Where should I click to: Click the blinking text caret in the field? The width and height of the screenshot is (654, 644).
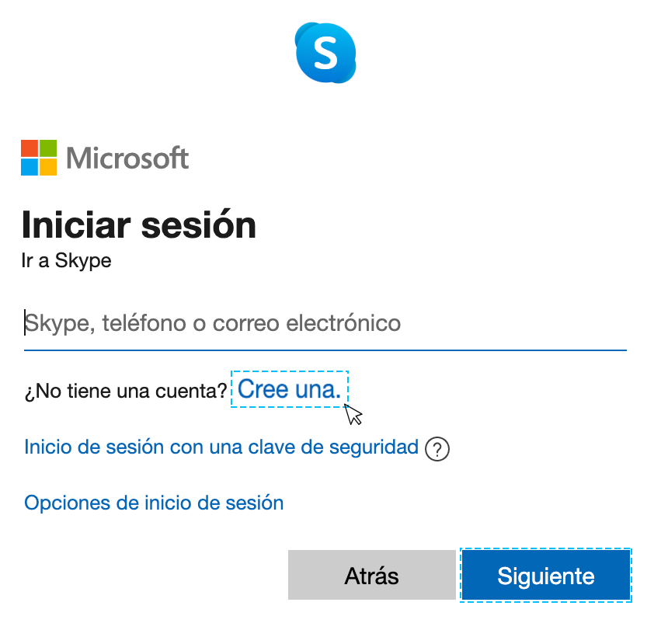point(26,323)
